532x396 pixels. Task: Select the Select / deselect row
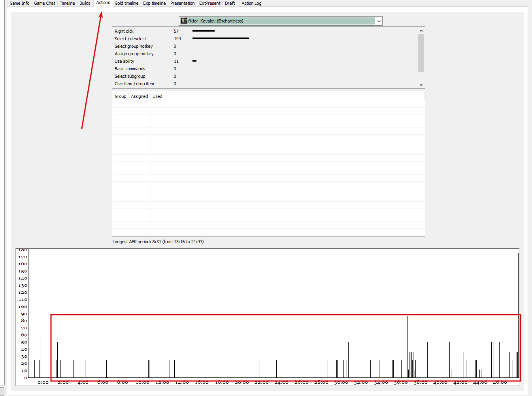(x=265, y=39)
